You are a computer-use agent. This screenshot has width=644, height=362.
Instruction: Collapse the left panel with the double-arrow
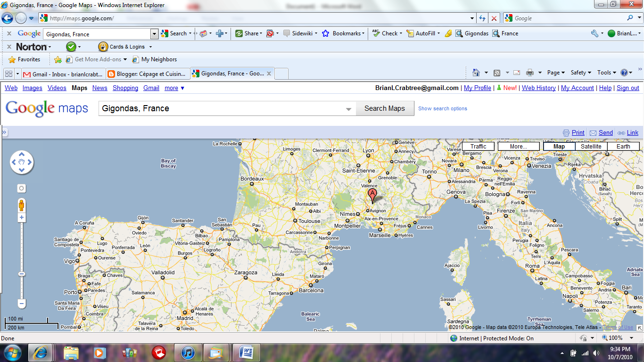[4, 133]
